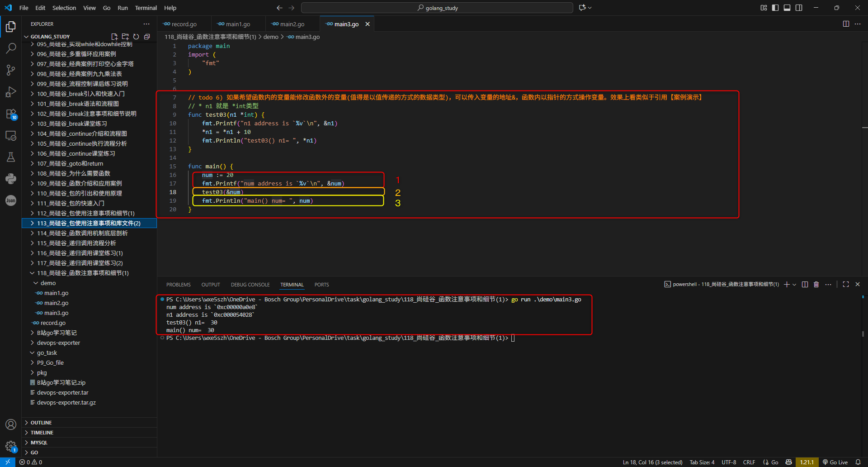Switch to the record.go editor tab
Image resolution: width=868 pixels, height=467 pixels.
[x=184, y=24]
